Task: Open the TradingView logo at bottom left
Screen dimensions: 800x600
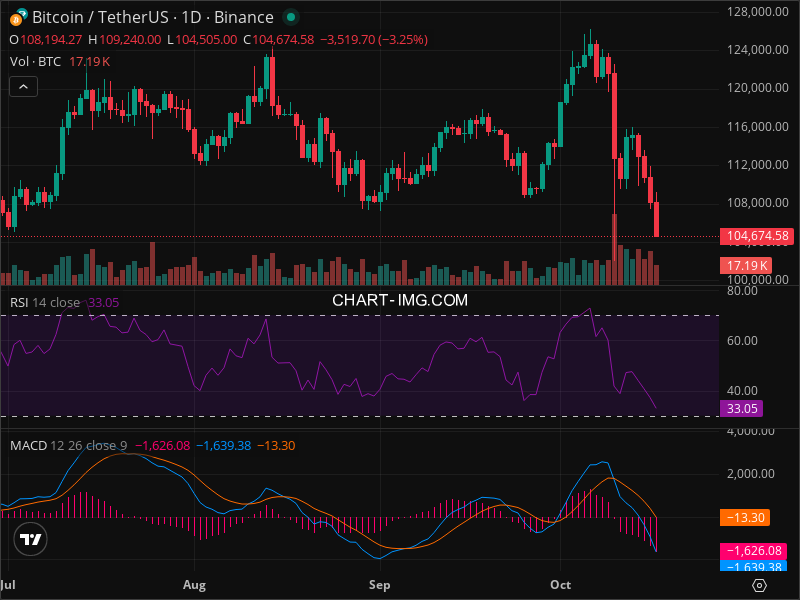Action: 31,539
